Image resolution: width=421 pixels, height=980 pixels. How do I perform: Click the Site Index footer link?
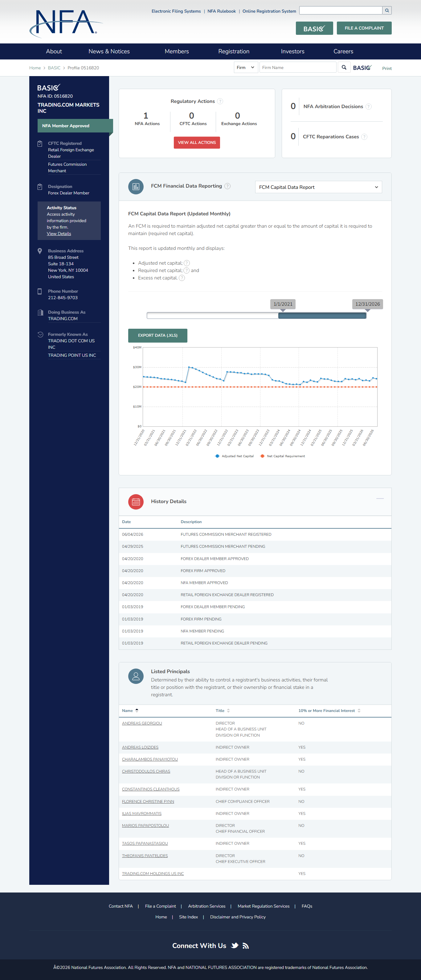pos(188,917)
